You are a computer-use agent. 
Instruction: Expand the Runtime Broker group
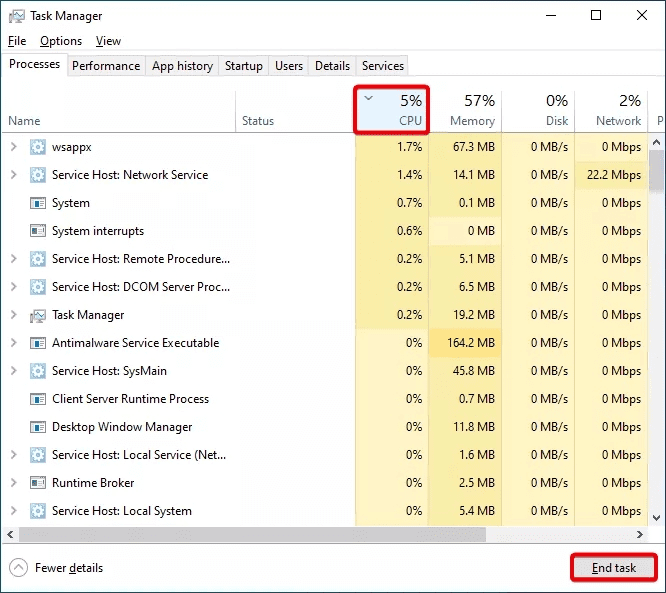pyautogui.click(x=14, y=483)
